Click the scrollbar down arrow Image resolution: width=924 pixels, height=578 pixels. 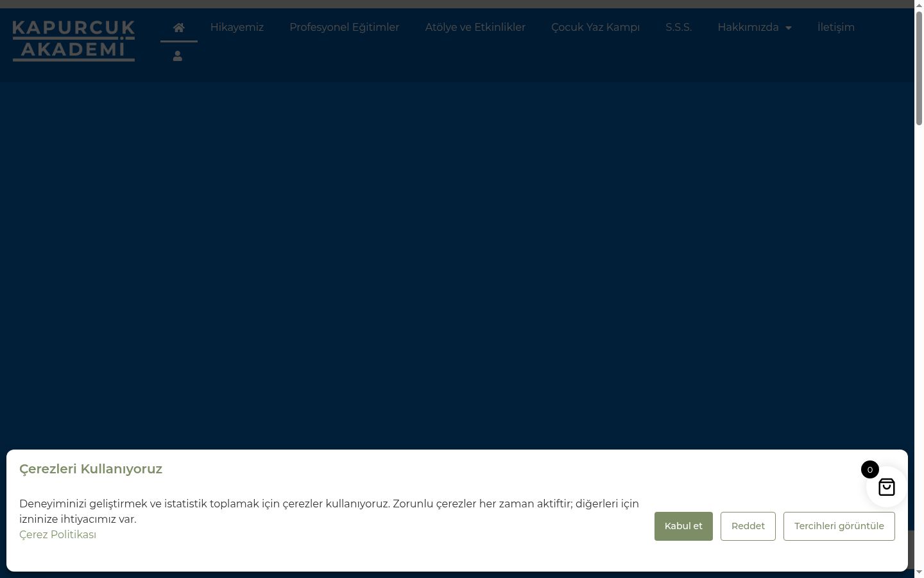tap(919, 572)
